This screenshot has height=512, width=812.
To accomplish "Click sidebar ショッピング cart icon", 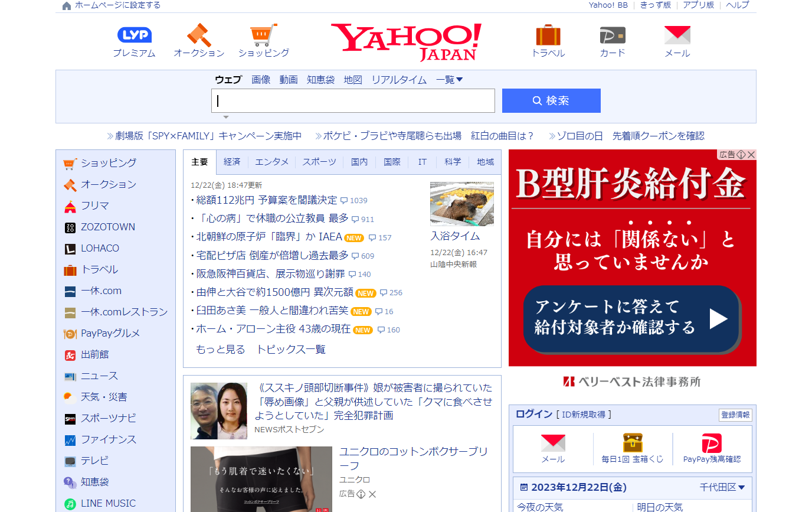I will (70, 164).
